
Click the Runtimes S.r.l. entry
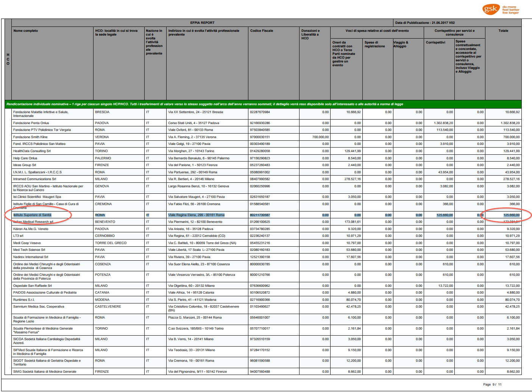(x=24, y=300)
